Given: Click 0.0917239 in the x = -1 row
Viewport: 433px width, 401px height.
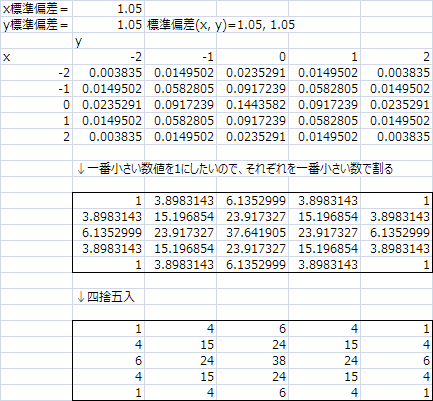Looking at the screenshot, I should click(252, 89).
